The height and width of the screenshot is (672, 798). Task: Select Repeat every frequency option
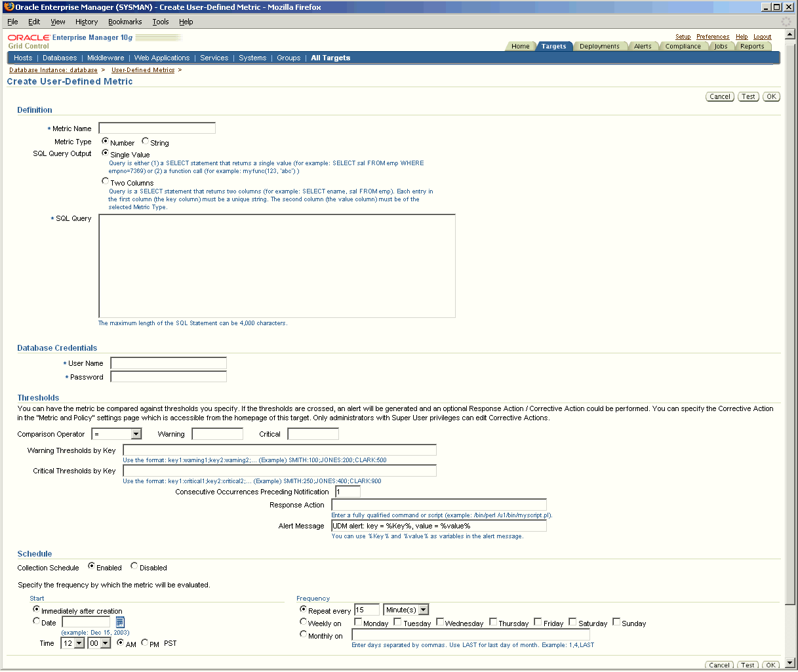[x=304, y=609]
